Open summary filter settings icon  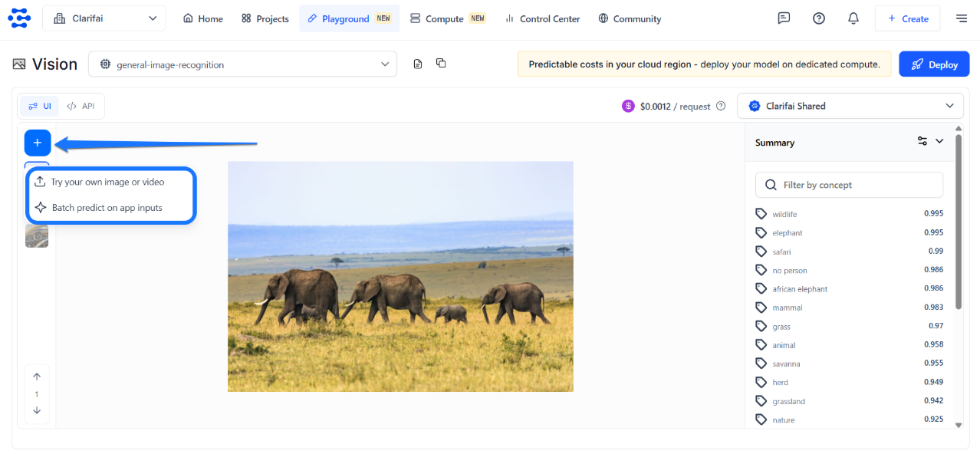(x=922, y=141)
